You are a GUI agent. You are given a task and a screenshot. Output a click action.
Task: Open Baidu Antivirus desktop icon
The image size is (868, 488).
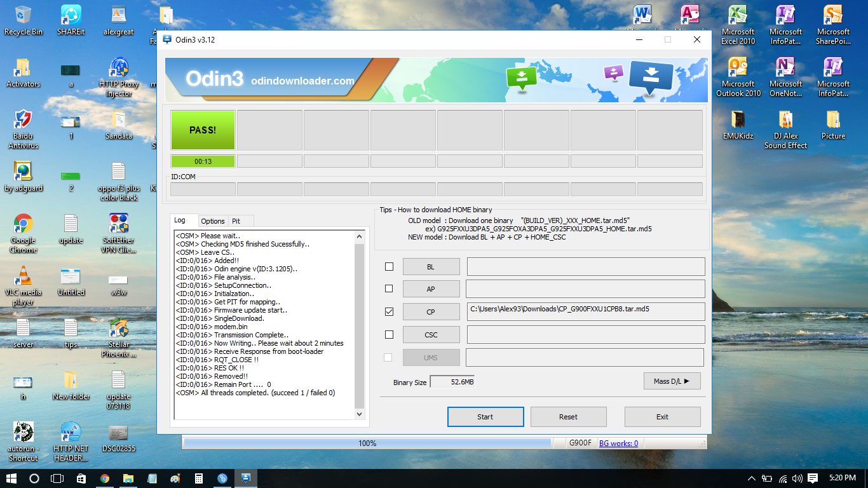tap(24, 129)
